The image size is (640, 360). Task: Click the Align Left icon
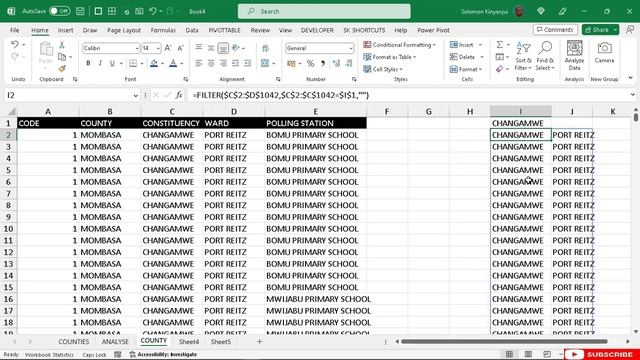(x=199, y=63)
